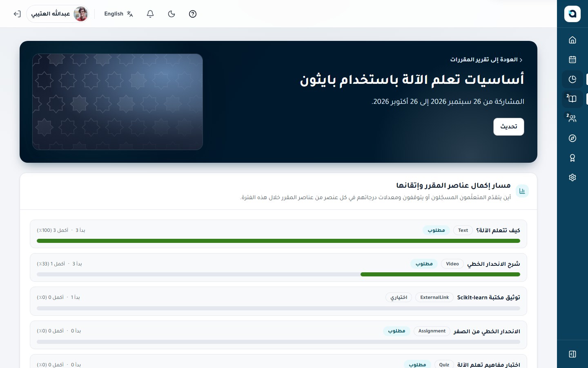Click the Assignment type tag
588x368 pixels.
click(x=432, y=331)
